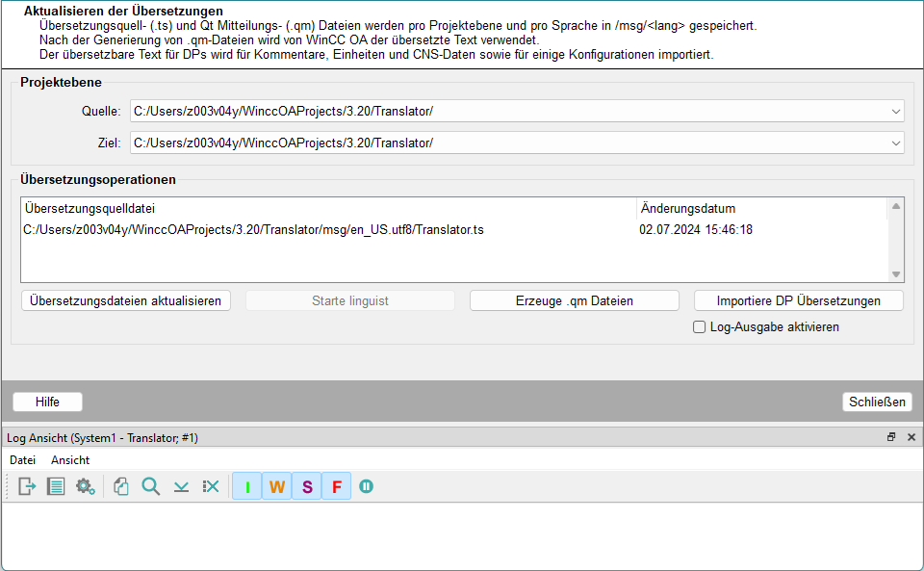The width and height of the screenshot is (924, 571).
Task: Click the scroll-to-end arrow icon
Action: click(x=181, y=486)
